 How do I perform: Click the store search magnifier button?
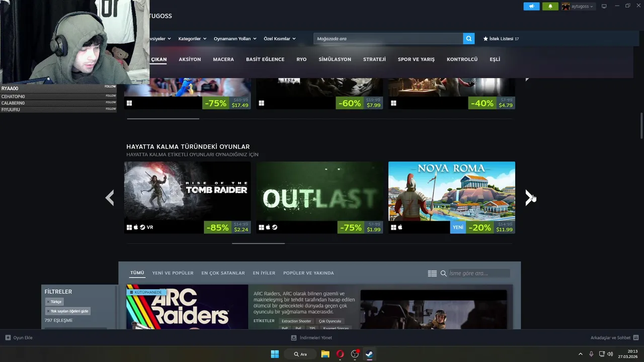pyautogui.click(x=469, y=39)
